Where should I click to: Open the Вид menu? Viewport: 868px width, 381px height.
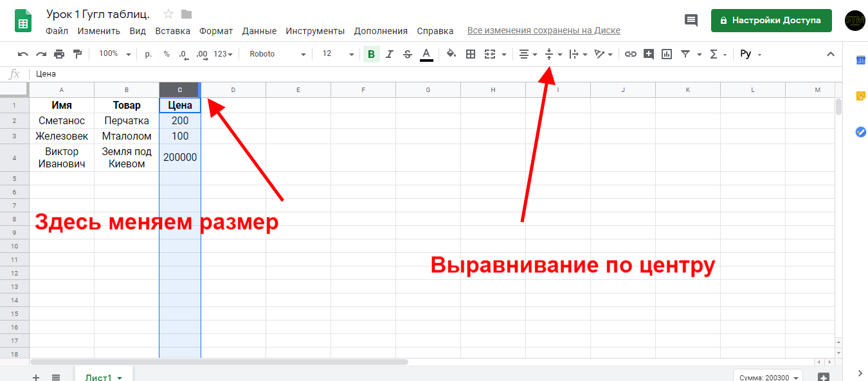point(138,31)
